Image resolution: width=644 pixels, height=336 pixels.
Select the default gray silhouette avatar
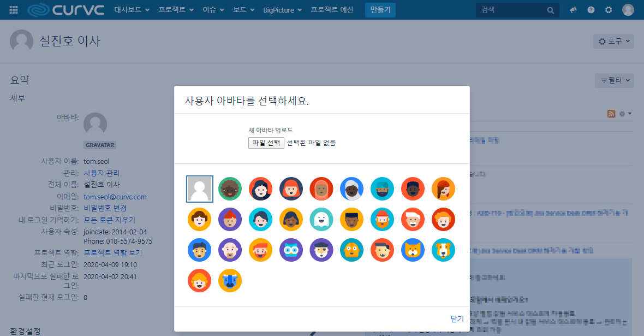199,189
